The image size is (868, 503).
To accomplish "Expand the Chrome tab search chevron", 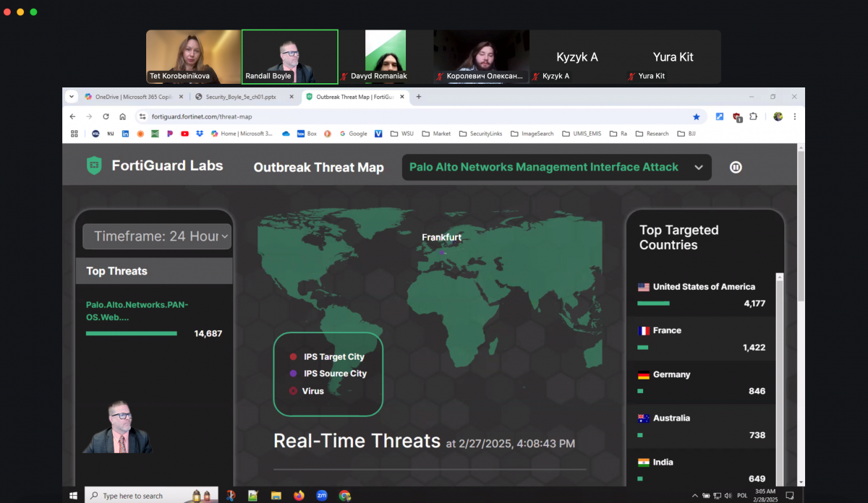I will 72,96.
